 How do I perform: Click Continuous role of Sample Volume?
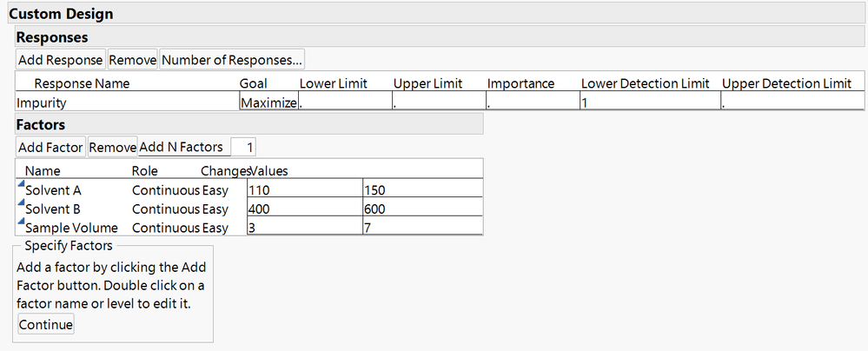pyautogui.click(x=165, y=228)
